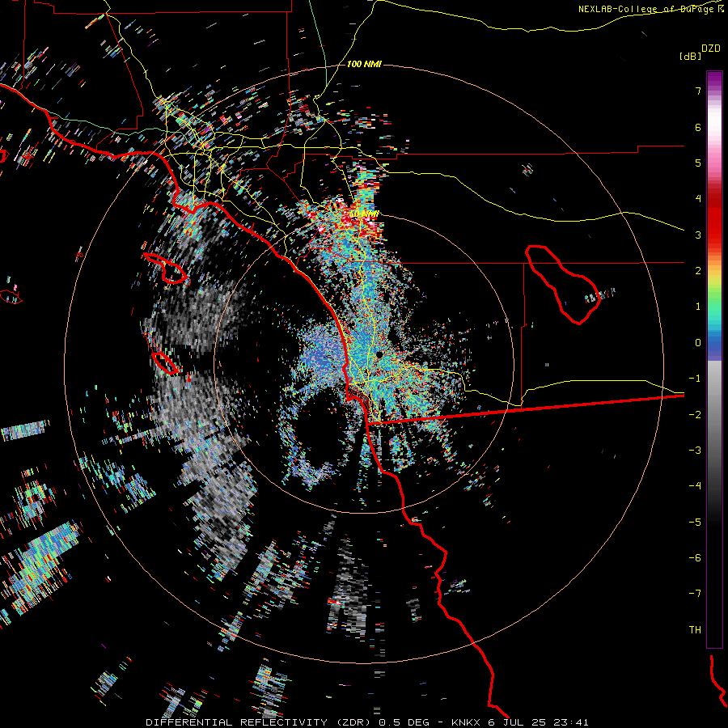Click the black radar site dot at the ring center
728x728 pixels.
(379, 355)
